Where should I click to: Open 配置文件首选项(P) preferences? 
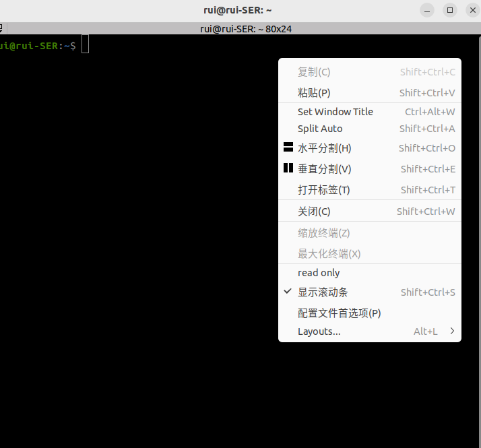(339, 313)
